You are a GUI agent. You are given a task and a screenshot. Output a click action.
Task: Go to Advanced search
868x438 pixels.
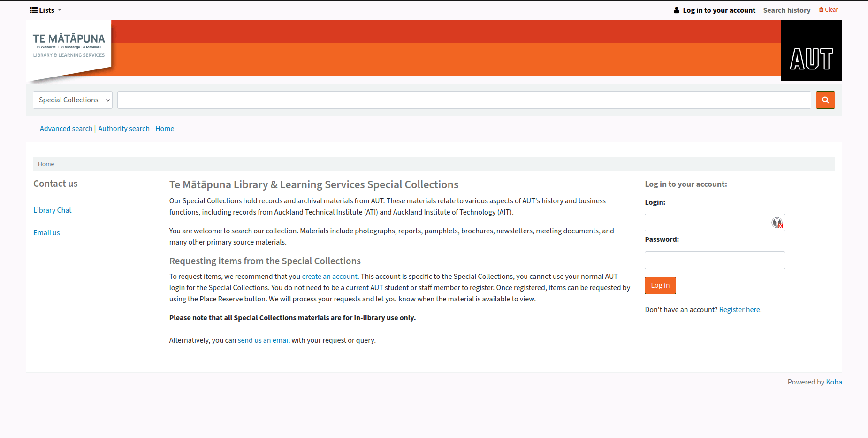(66, 129)
